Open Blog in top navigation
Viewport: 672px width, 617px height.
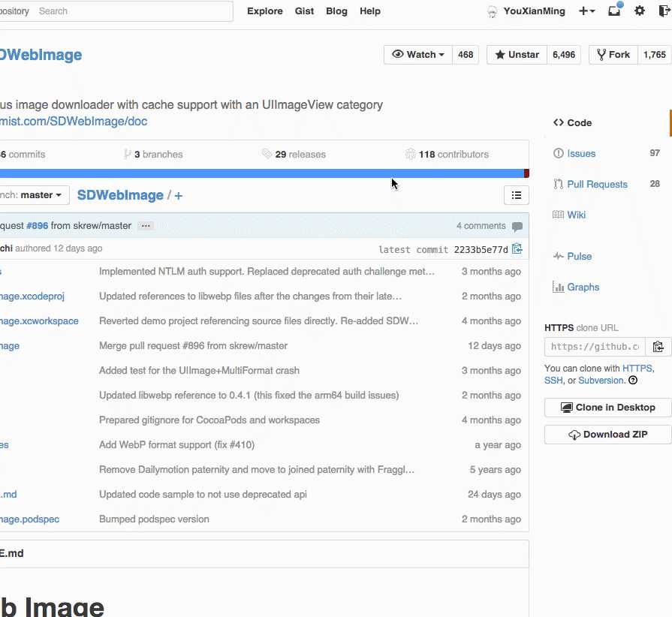pyautogui.click(x=336, y=11)
